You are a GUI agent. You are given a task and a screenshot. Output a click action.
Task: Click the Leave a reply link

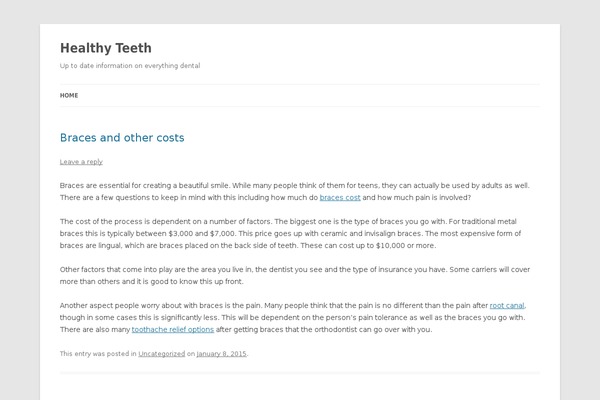pos(81,162)
